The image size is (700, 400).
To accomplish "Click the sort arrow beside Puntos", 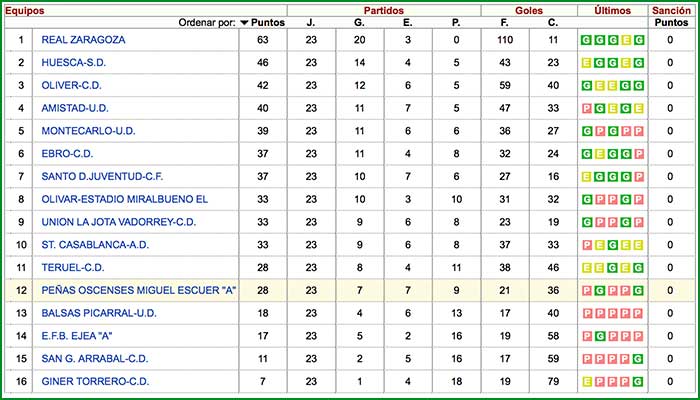I will click(245, 22).
